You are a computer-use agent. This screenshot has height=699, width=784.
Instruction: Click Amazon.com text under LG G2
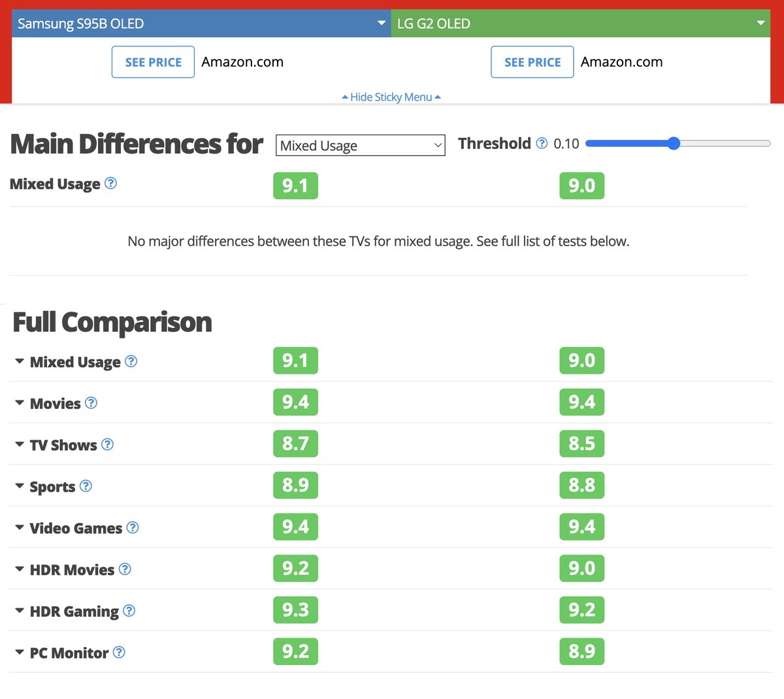point(622,62)
